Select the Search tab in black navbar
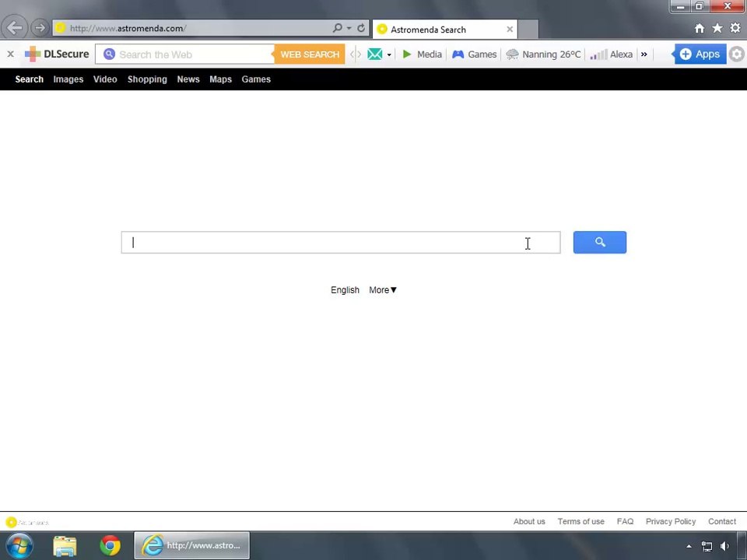Image resolution: width=747 pixels, height=560 pixels. [29, 79]
